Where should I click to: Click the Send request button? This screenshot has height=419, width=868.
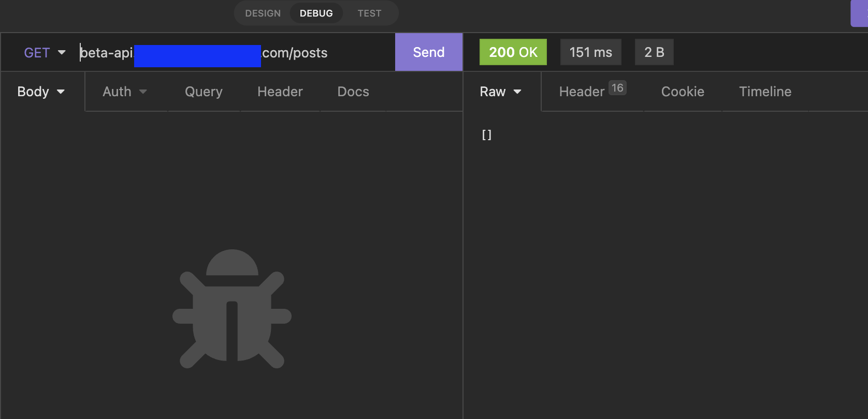[428, 52]
